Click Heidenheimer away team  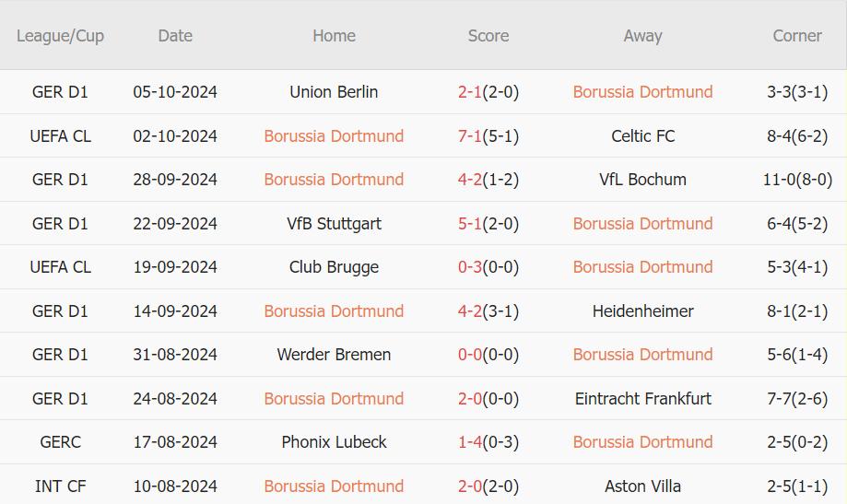642,311
